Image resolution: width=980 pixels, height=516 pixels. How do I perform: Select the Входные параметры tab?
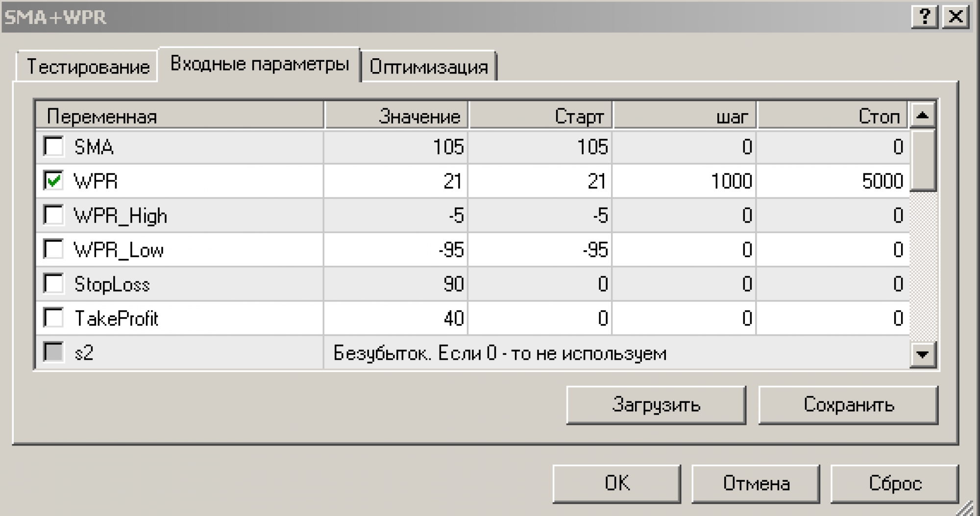(x=259, y=64)
